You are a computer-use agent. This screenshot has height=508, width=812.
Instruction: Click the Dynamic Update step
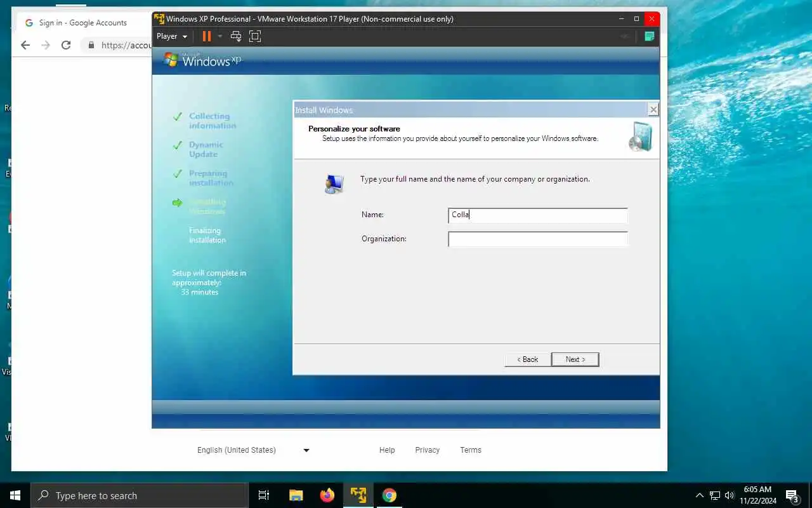tap(206, 149)
